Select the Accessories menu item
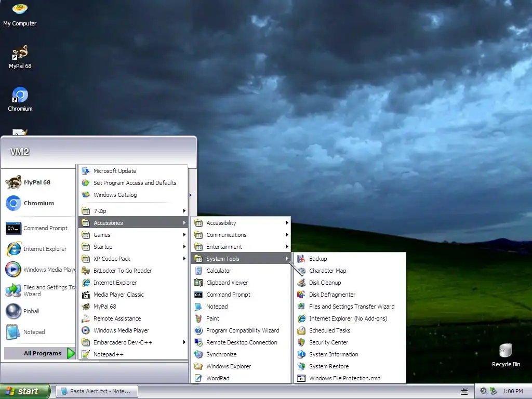Screen dimensions: 532x399 click(133, 222)
